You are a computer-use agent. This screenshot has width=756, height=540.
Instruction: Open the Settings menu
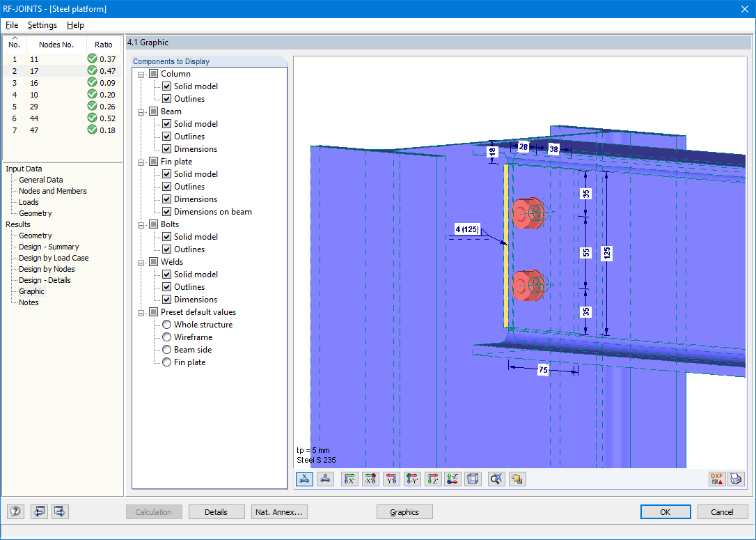pyautogui.click(x=42, y=25)
